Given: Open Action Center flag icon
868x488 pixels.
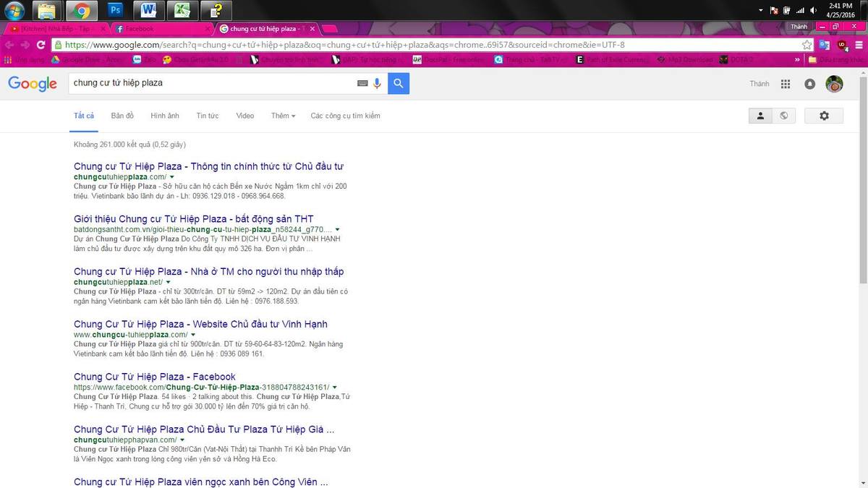Looking at the screenshot, I should coord(774,11).
